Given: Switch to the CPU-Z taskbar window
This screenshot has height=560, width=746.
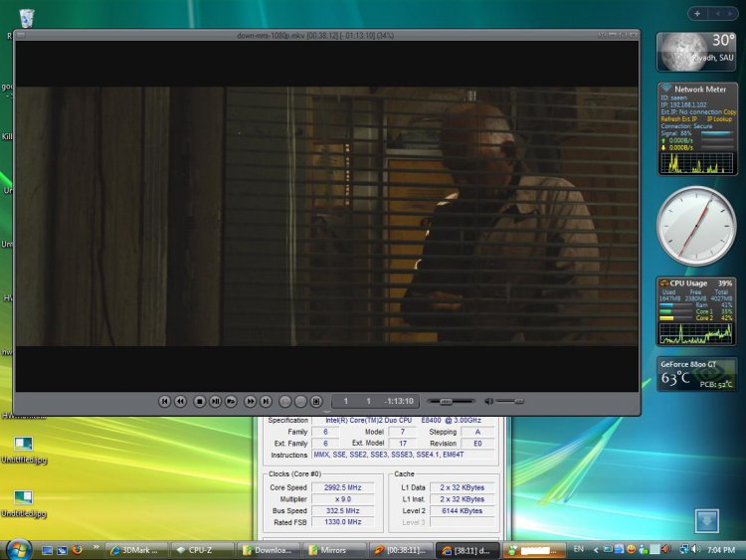Looking at the screenshot, I should coord(203,550).
